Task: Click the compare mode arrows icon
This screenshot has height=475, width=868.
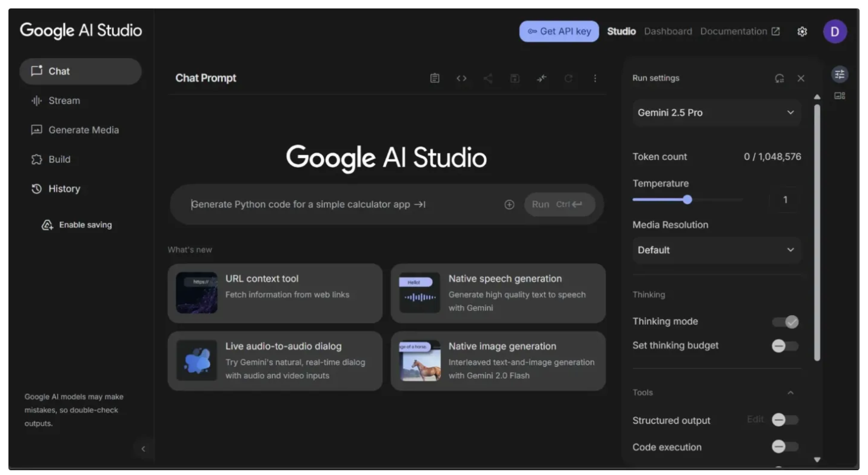Action: 541,78
